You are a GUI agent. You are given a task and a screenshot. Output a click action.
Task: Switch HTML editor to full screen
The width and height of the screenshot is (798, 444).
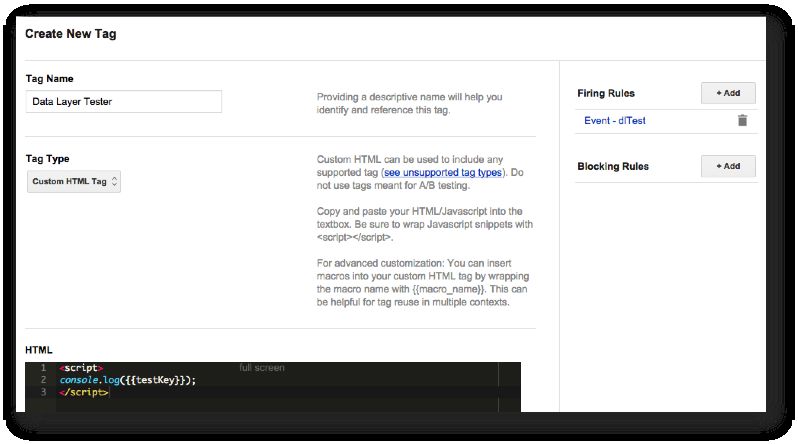(262, 368)
